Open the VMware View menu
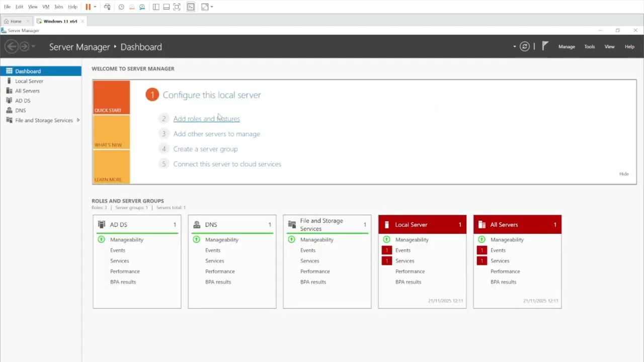Image resolution: width=644 pixels, height=362 pixels. coord(33,7)
